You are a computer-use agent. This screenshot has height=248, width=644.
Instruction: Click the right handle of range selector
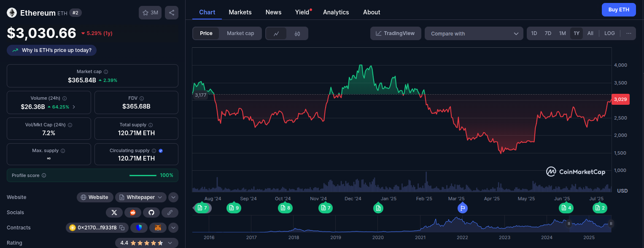pos(611,223)
